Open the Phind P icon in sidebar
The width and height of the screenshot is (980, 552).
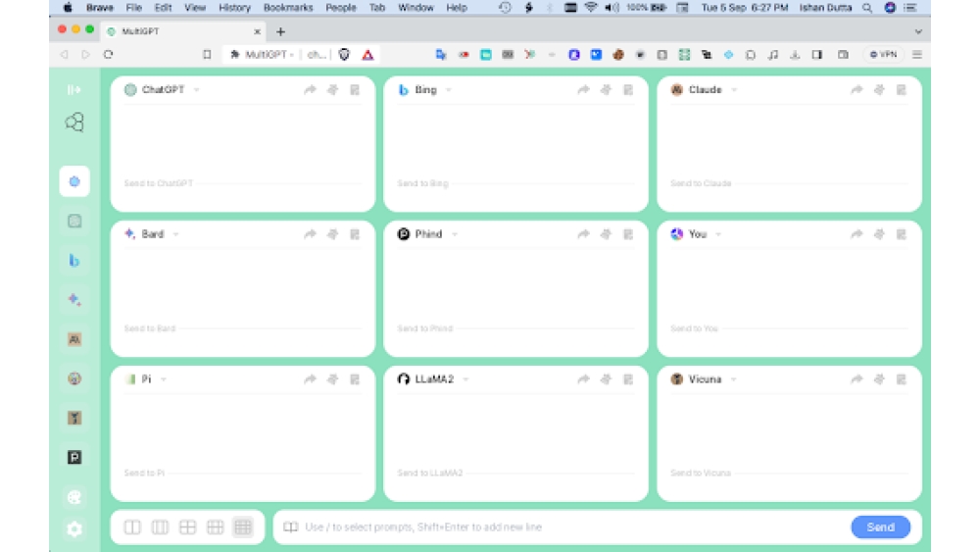pyautogui.click(x=74, y=458)
